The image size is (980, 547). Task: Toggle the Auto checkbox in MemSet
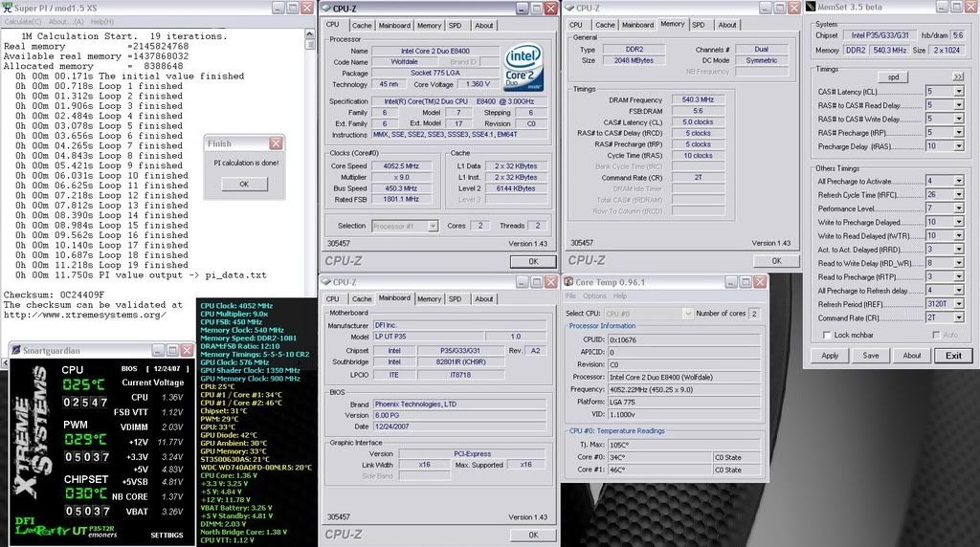coord(936,336)
